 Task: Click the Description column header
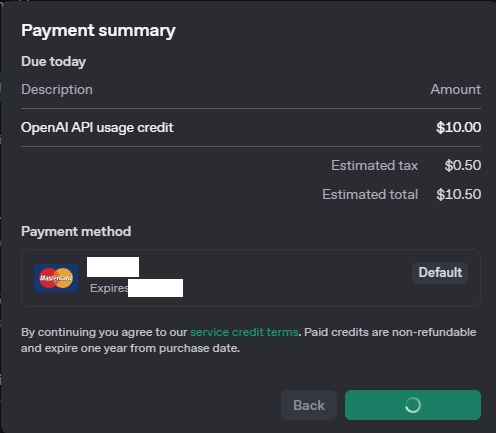57,90
